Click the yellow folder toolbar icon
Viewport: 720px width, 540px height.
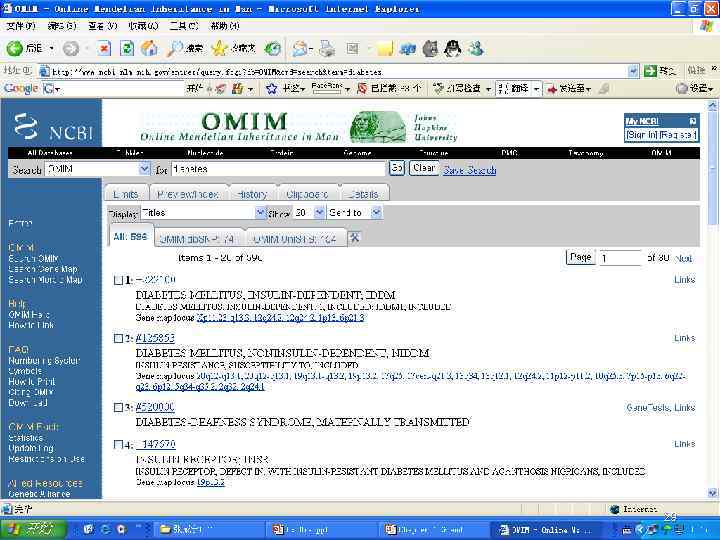tap(384, 48)
